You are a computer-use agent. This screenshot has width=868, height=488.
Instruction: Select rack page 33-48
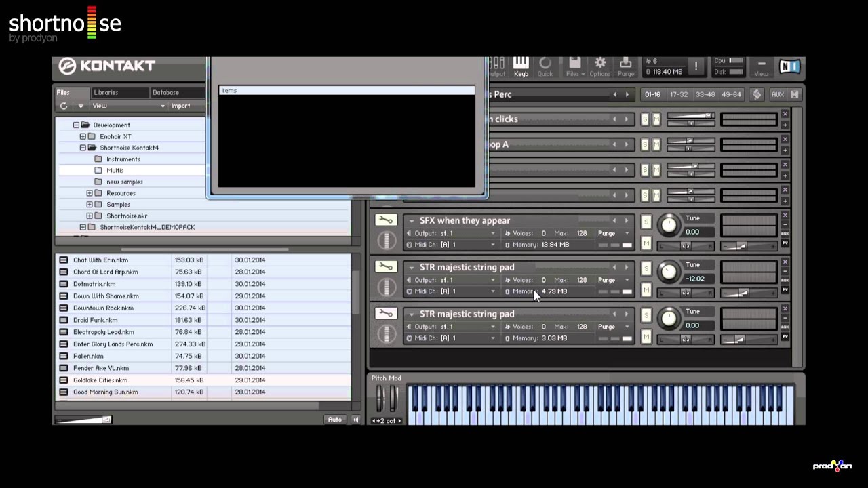pos(705,94)
